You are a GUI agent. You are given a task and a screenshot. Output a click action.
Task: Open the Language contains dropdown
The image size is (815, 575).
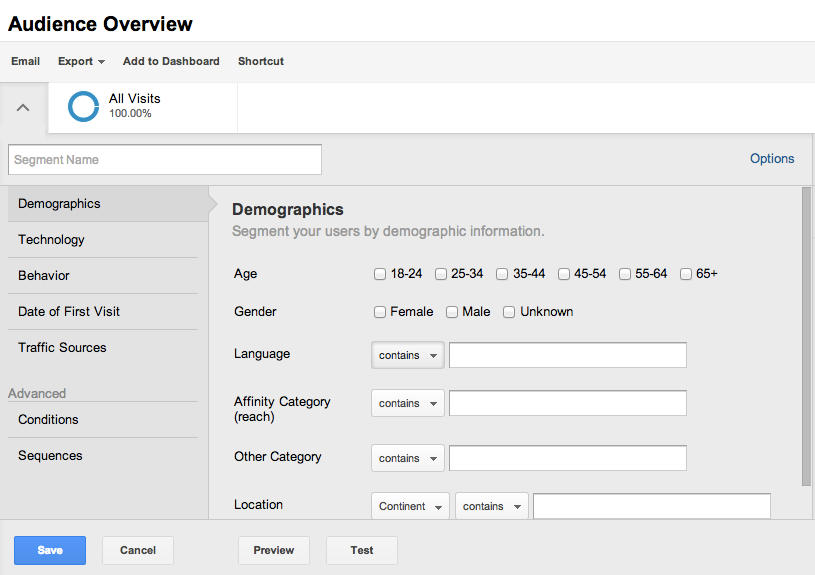(x=408, y=355)
